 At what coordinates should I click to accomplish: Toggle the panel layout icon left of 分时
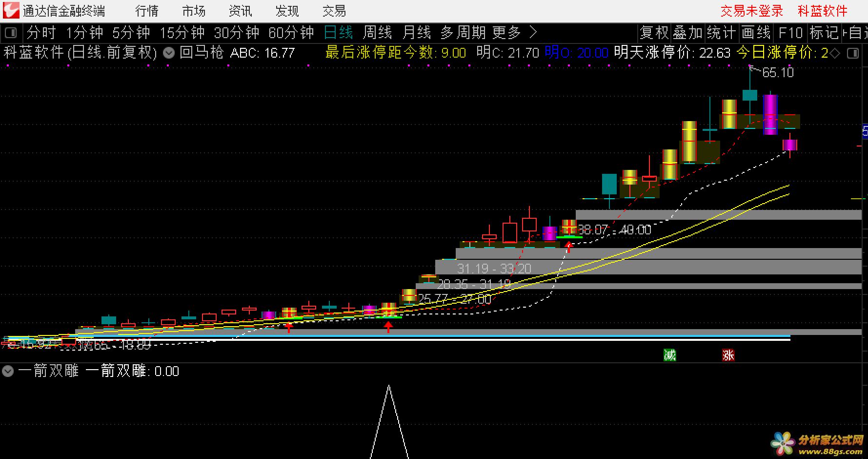pyautogui.click(x=11, y=33)
